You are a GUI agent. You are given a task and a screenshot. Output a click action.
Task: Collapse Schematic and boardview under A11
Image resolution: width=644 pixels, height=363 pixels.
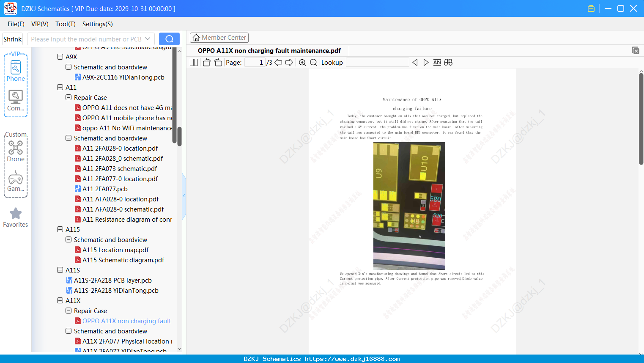click(69, 138)
